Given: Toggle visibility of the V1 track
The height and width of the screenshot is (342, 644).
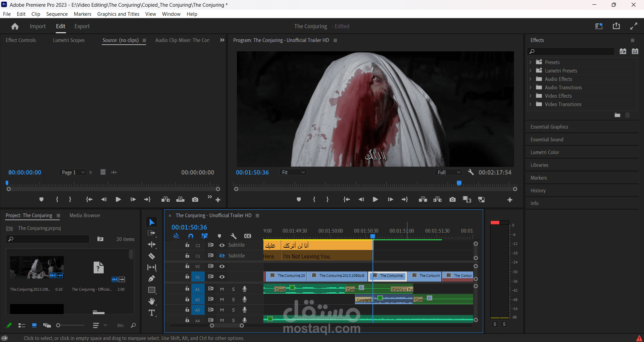Looking at the screenshot, I should [222, 277].
